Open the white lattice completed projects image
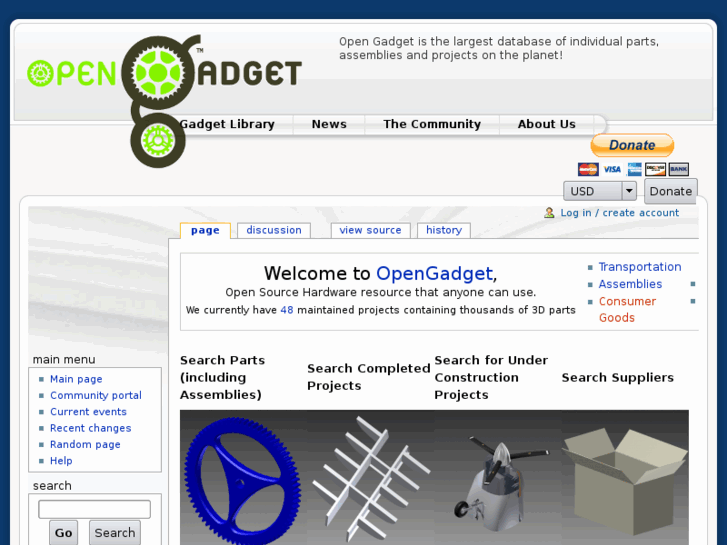Image resolution: width=727 pixels, height=545 pixels. pos(370,478)
